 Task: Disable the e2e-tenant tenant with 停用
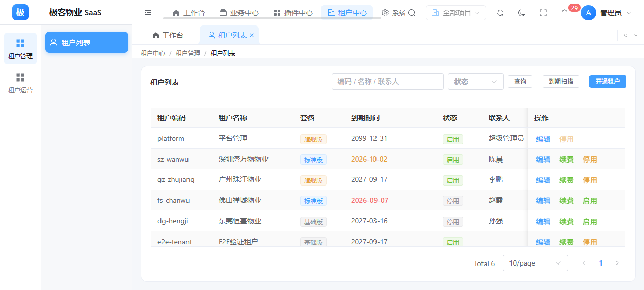tap(590, 242)
